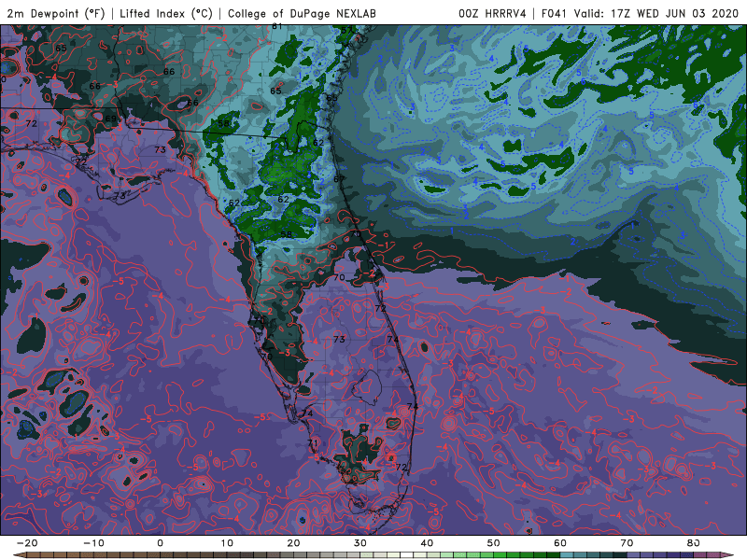The height and width of the screenshot is (560, 747).
Task: Click the "2m Dewpoint (°F)" title text
Action: click(x=56, y=13)
